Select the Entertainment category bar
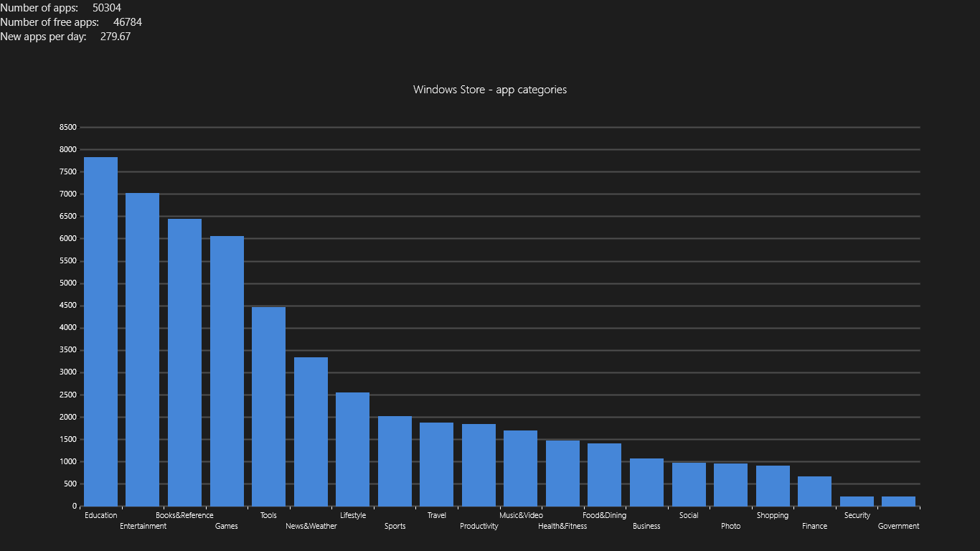Image resolution: width=980 pixels, height=551 pixels. [x=142, y=349]
